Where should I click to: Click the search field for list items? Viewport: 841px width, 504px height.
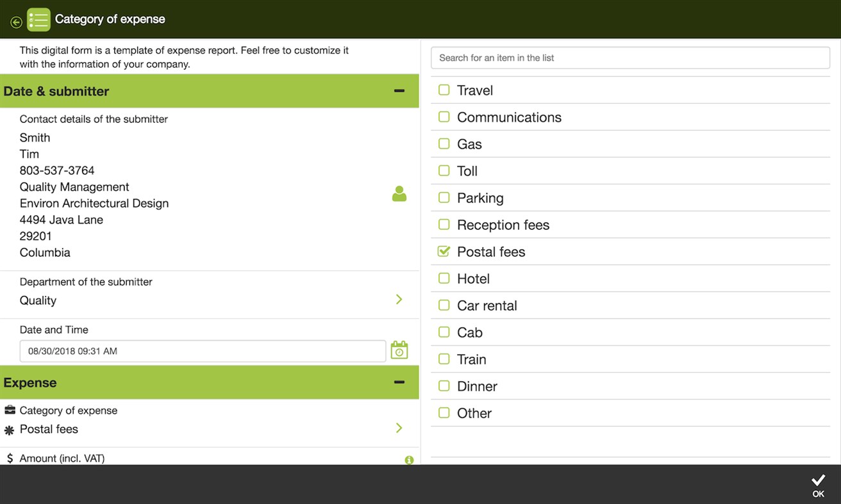(x=630, y=57)
